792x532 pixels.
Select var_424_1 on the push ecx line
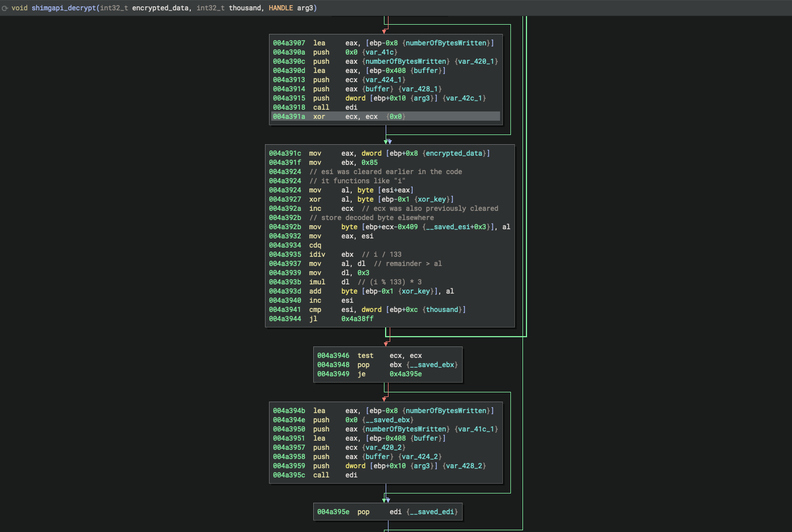tap(383, 80)
